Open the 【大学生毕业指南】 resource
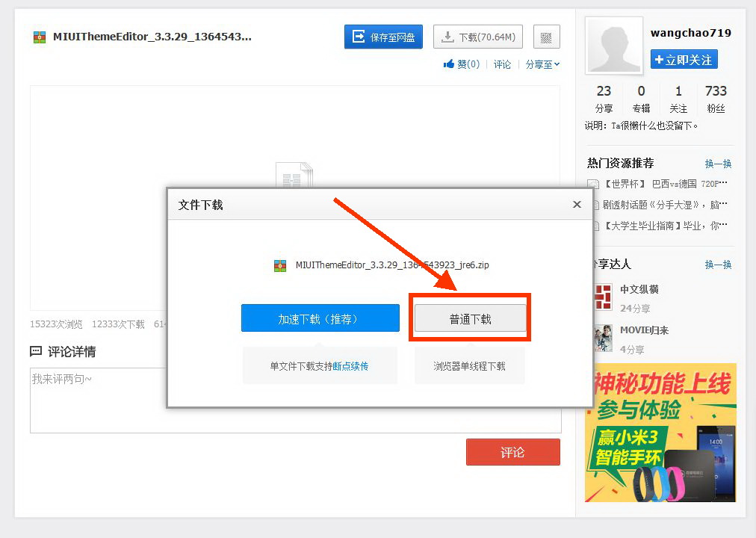756x538 pixels. (665, 226)
